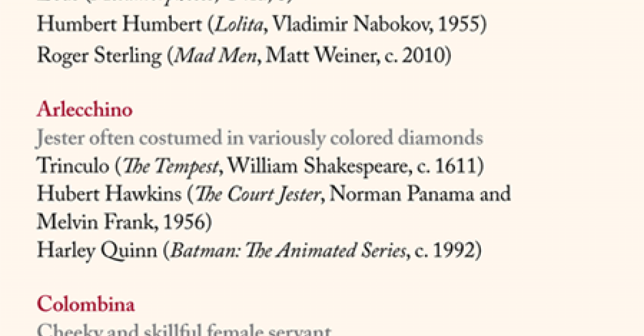Click the red Arlecchino heading

point(84,110)
